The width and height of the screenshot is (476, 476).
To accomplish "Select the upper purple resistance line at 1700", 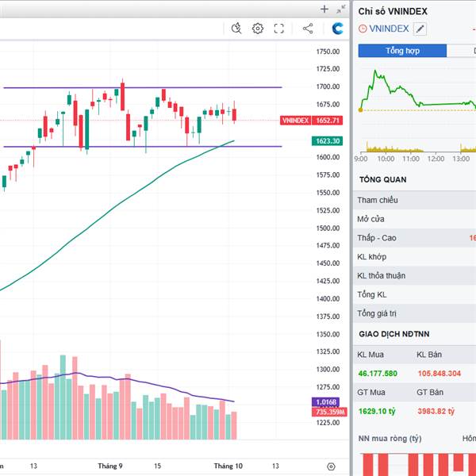I will 198,87.
